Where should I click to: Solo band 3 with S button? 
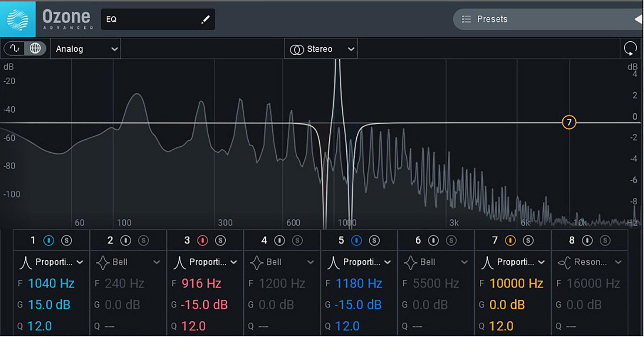[220, 240]
